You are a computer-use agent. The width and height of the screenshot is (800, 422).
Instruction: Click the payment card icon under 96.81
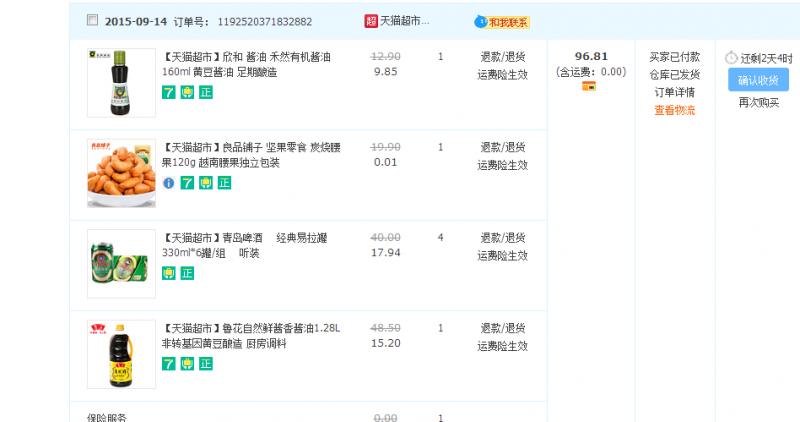click(589, 87)
